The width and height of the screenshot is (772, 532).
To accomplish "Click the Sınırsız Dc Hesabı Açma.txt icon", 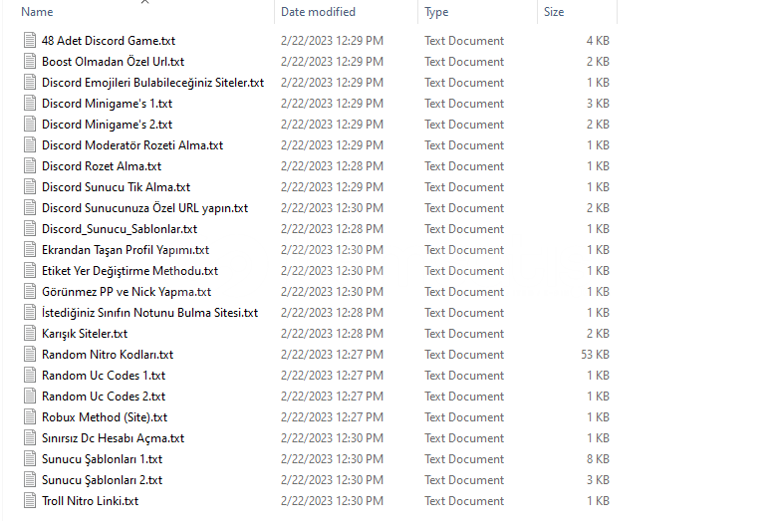I will (30, 438).
